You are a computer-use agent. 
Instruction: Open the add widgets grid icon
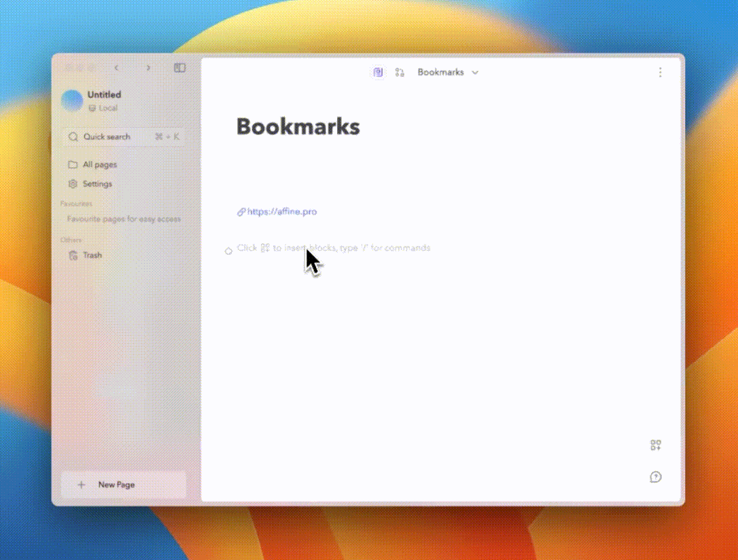656,445
